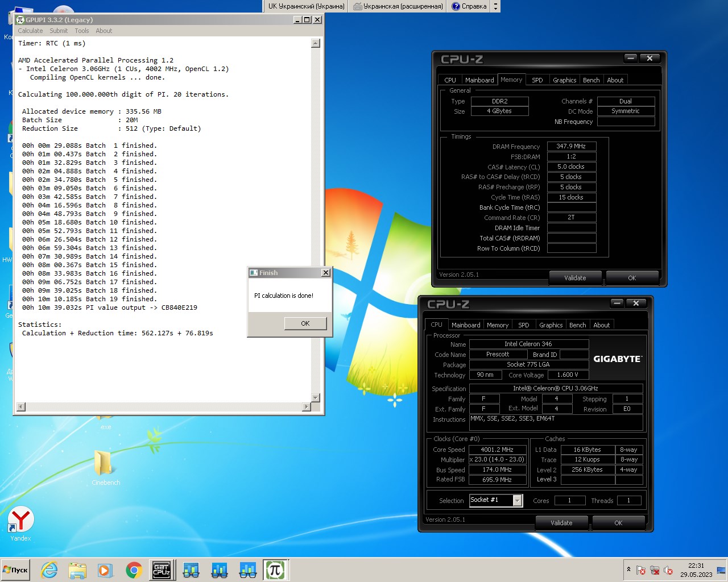Switch to About tab in CPU-Z Memory window
Image resolution: width=728 pixels, height=582 pixels.
click(615, 80)
